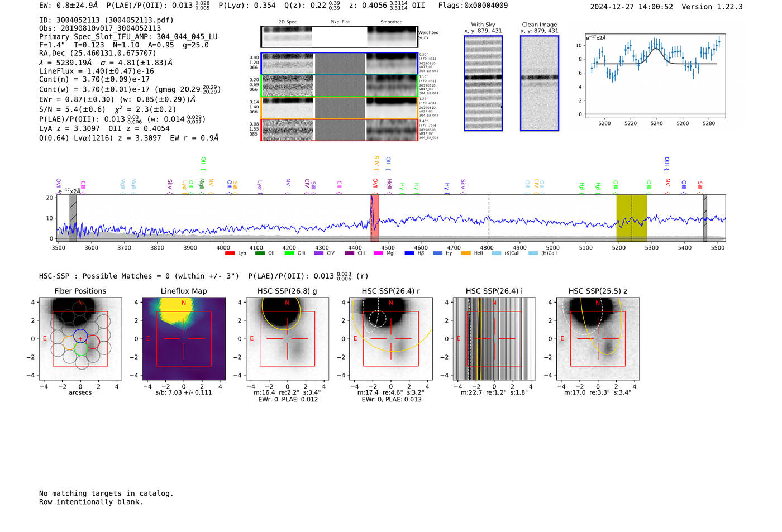Click the purple CIV legend swatch

pyautogui.click(x=319, y=253)
